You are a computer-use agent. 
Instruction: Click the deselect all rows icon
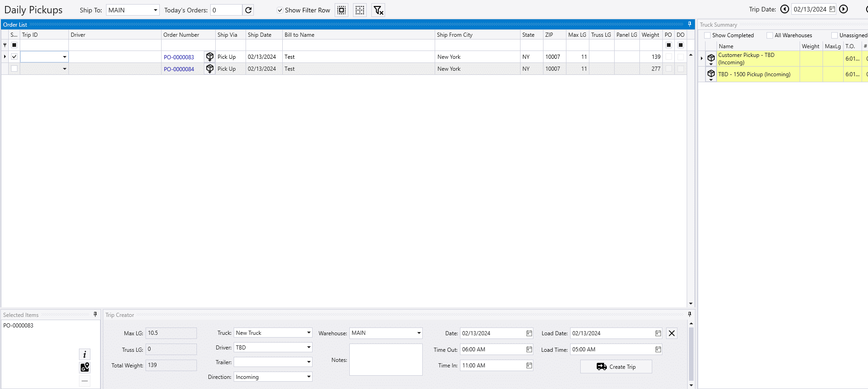[x=360, y=10]
